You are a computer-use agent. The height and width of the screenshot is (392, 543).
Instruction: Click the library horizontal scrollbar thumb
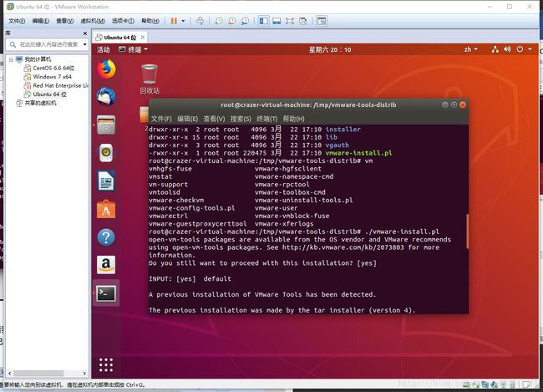coord(38,374)
